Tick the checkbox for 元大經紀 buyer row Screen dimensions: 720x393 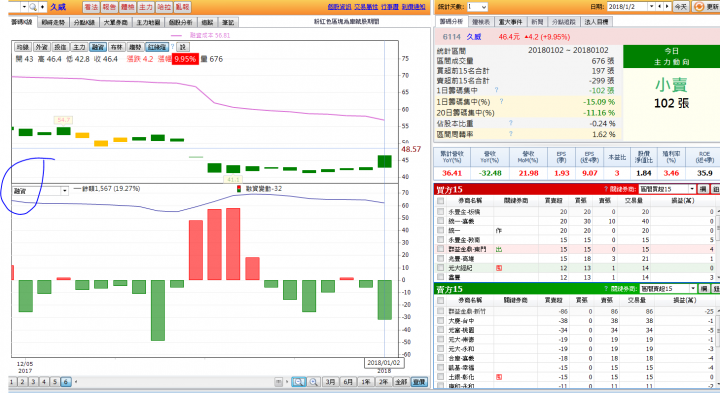pyautogui.click(x=441, y=268)
